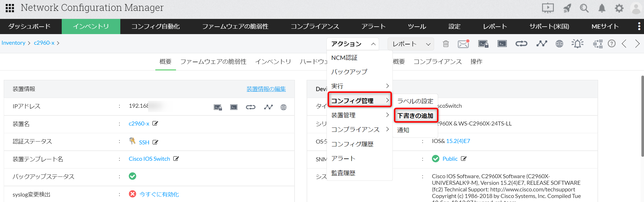Viewport: 644px width, 202px height.
Task: Click the 装置情報の編集 link
Action: tap(266, 89)
